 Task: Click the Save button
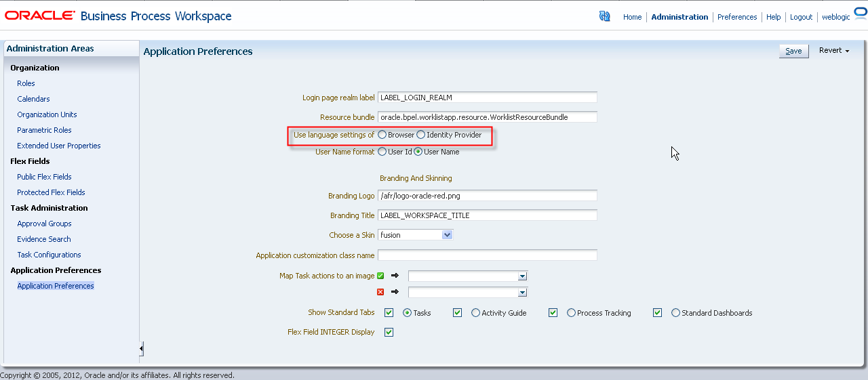(x=793, y=51)
